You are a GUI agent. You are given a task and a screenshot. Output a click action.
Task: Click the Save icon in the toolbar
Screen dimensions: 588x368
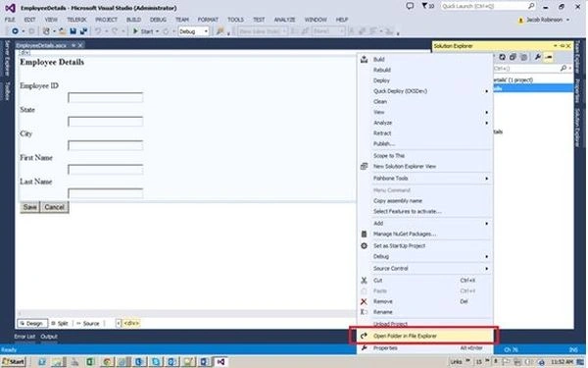tap(73, 31)
